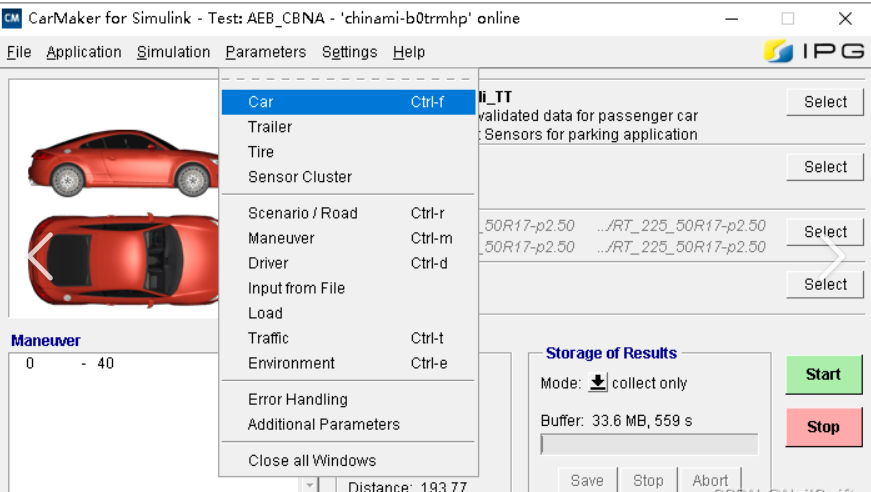Click the red car top view image

[x=123, y=260]
